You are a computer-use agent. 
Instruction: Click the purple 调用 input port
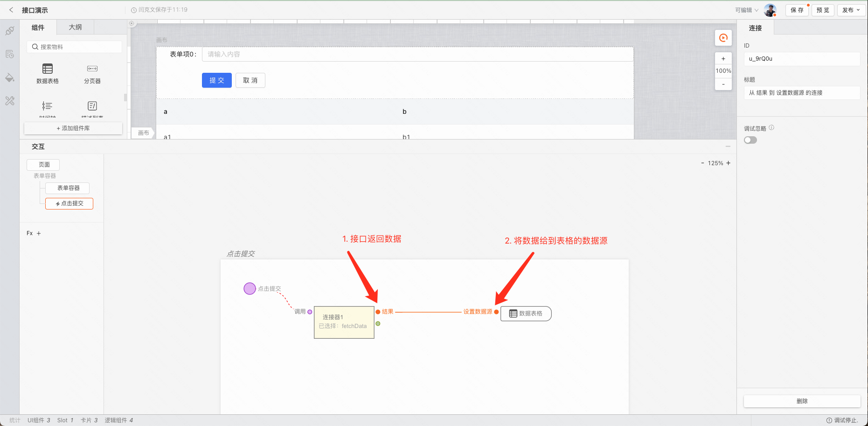310,312
